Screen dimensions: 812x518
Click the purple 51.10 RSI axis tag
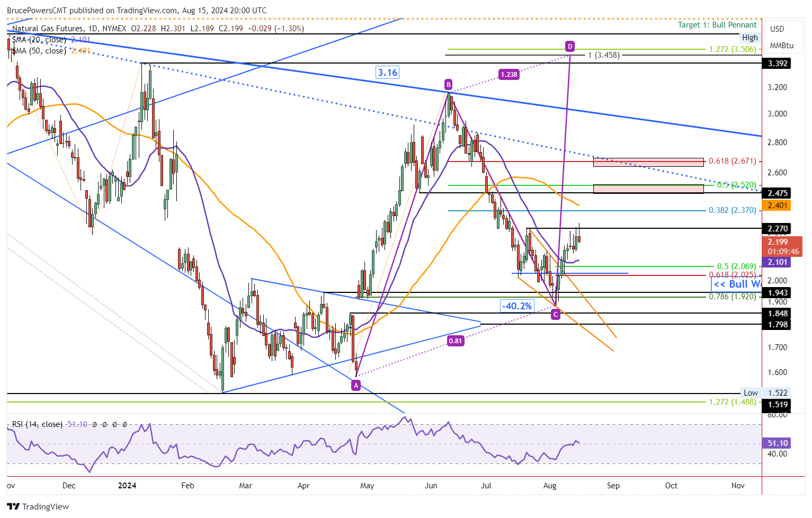click(777, 443)
